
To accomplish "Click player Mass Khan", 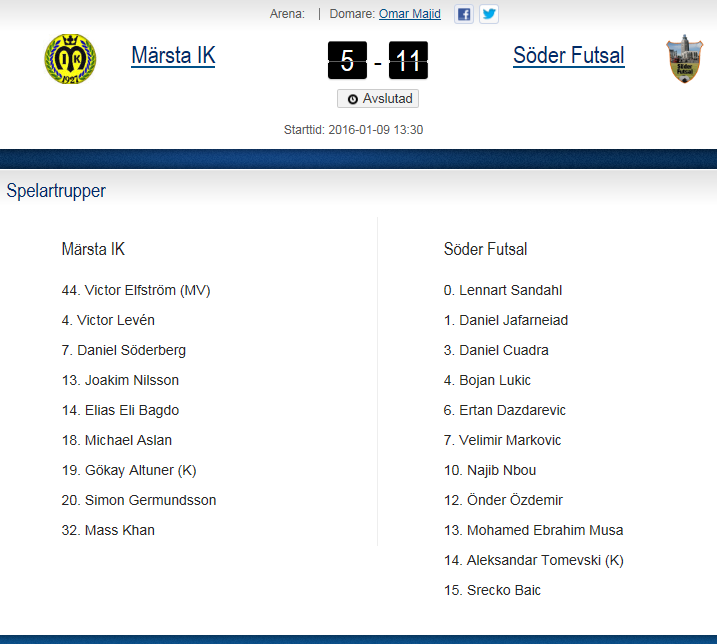I will [108, 530].
